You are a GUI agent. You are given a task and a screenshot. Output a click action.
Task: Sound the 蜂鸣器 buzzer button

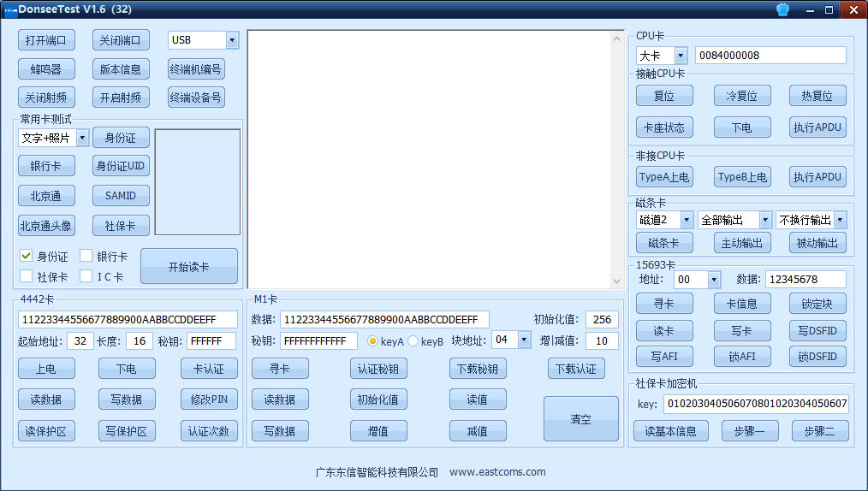[46, 69]
